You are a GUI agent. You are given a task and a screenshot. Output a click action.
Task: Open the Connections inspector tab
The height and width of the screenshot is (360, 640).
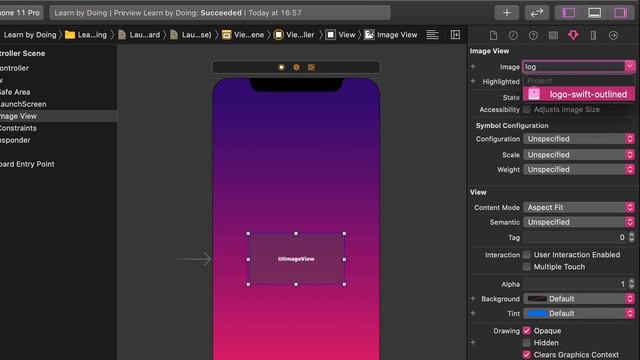613,36
